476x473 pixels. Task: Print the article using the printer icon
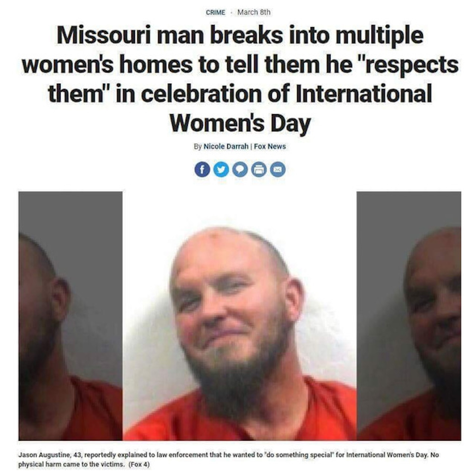tap(259, 169)
